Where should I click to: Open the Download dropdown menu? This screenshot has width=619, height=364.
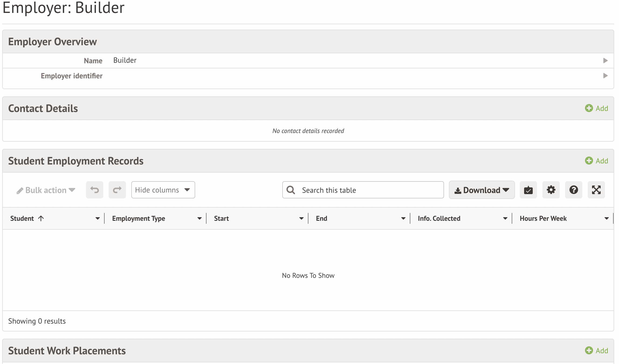pos(482,190)
